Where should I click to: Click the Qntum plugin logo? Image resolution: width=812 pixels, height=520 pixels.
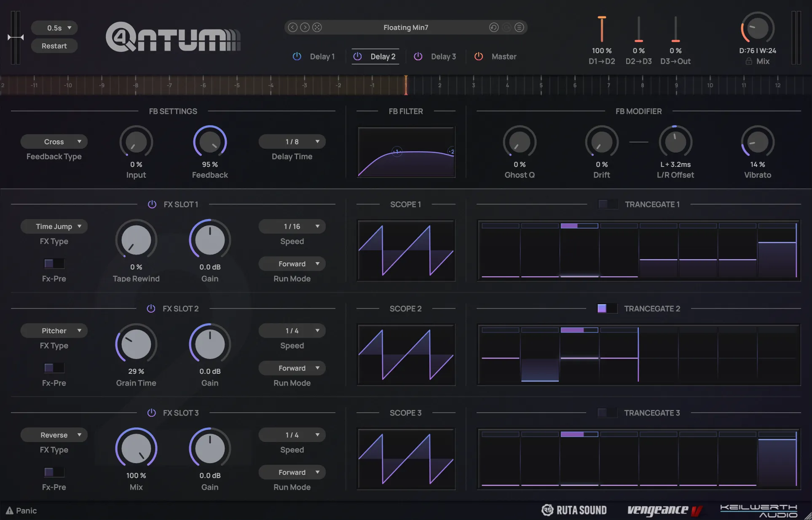tap(173, 37)
